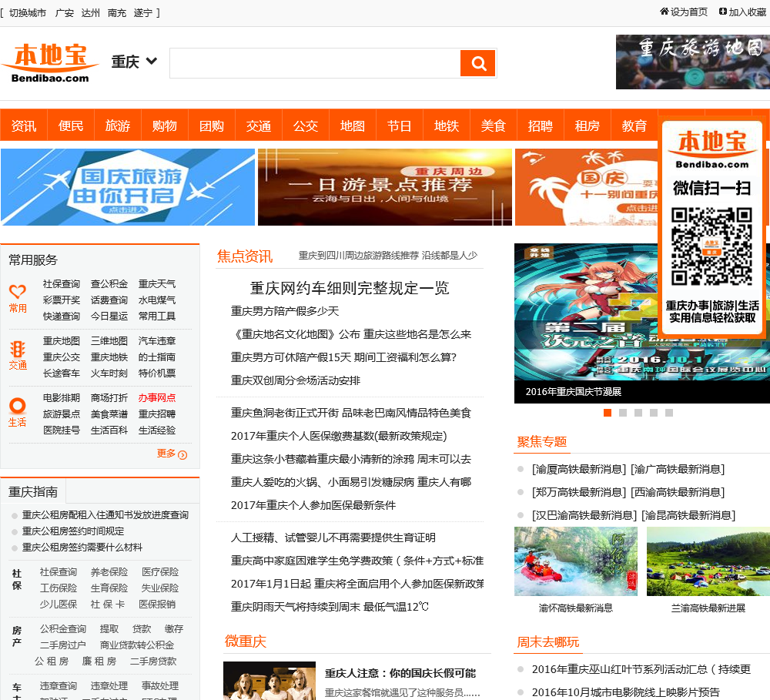Select the fifth carousel indicator dot
This screenshot has height=700, width=770.
669,413
